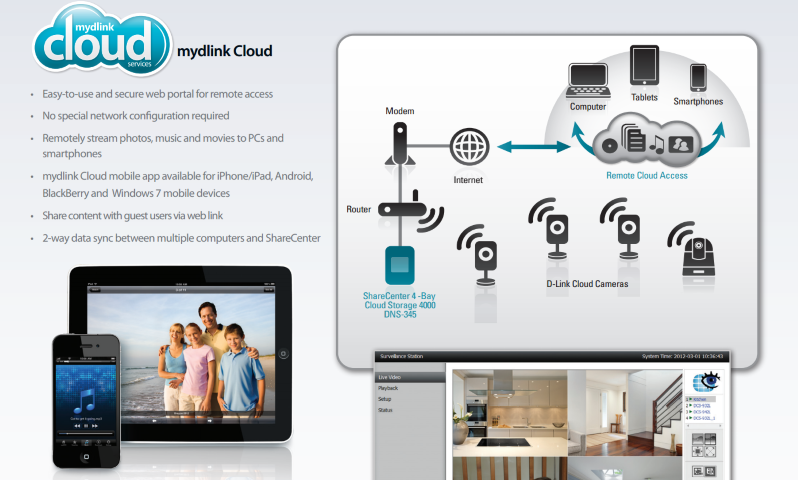
Task: Click the 'Remote Cloud Access' label
Action: pyautogui.click(x=646, y=176)
